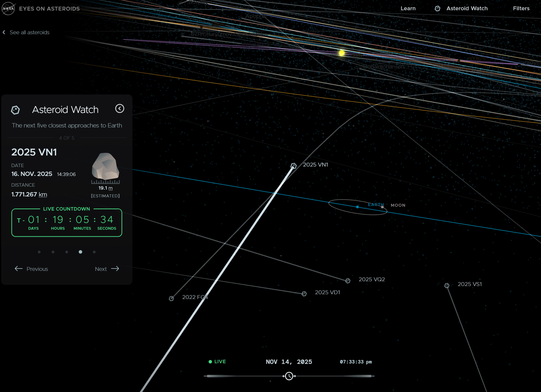
Task: Jump to third closest-approach dot
Action: [x=66, y=252]
